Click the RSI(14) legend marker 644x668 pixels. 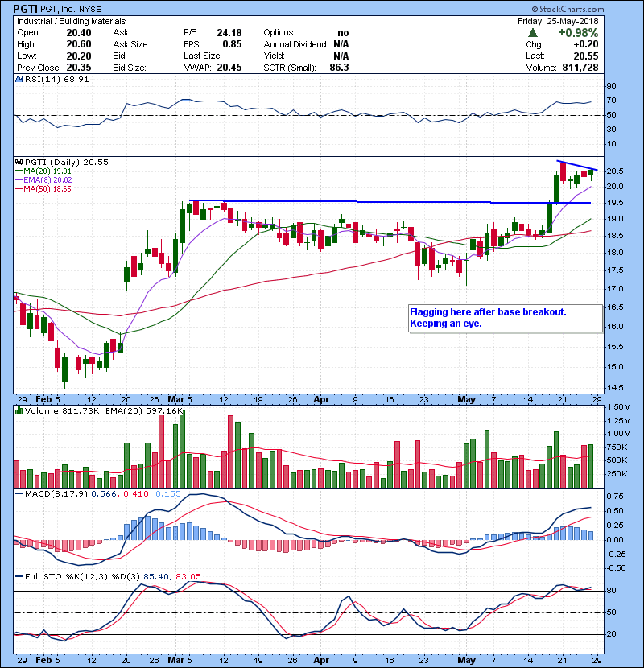pos(19,80)
